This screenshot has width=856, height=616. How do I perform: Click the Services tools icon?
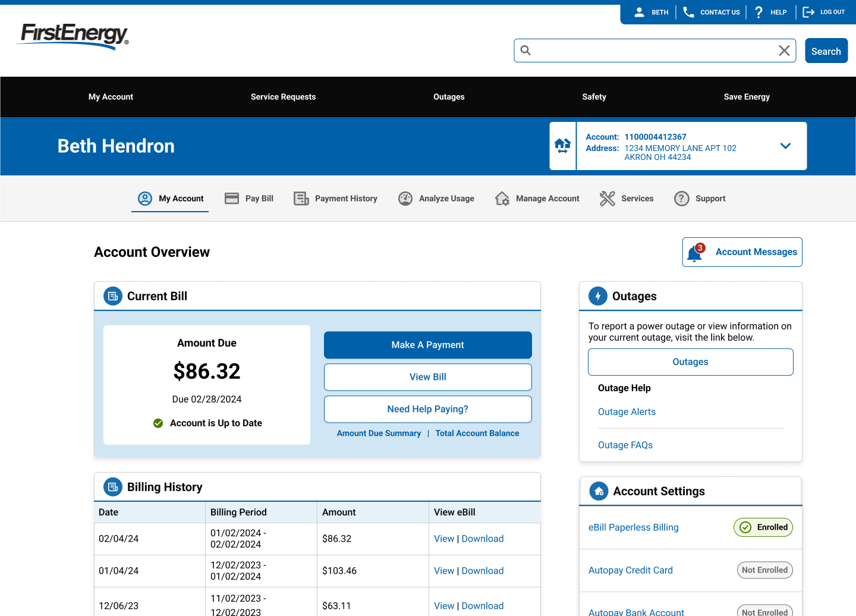point(607,199)
